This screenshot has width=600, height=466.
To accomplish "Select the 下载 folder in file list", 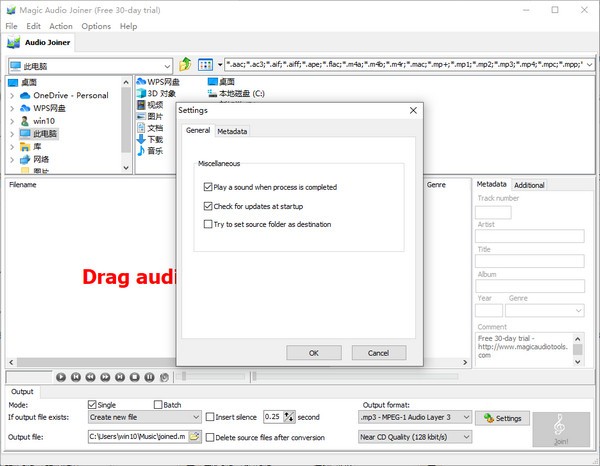I will point(150,139).
